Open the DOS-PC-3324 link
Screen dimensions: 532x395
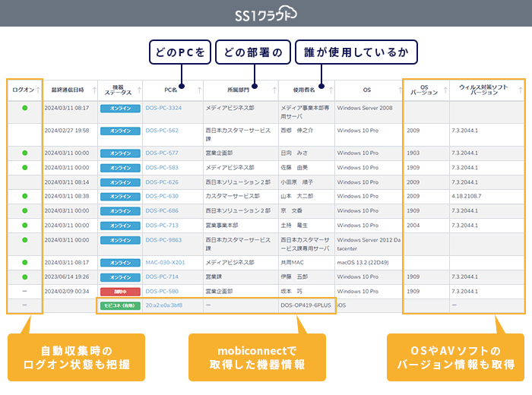[x=163, y=108]
